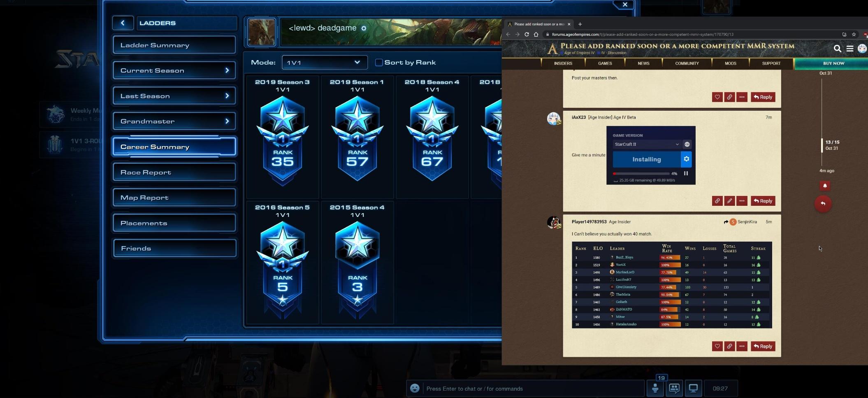Viewport: 868px width, 398px height.
Task: Open GAMES nav item
Action: [x=605, y=63]
